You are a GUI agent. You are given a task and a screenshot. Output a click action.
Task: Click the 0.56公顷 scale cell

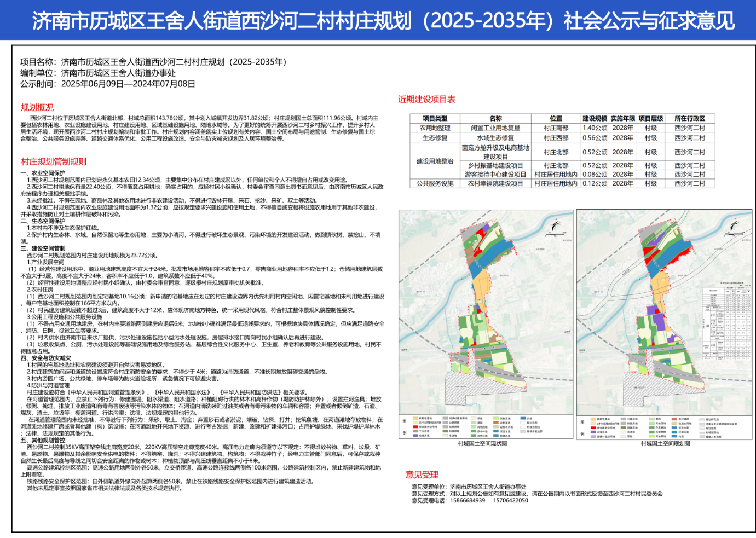pos(595,138)
